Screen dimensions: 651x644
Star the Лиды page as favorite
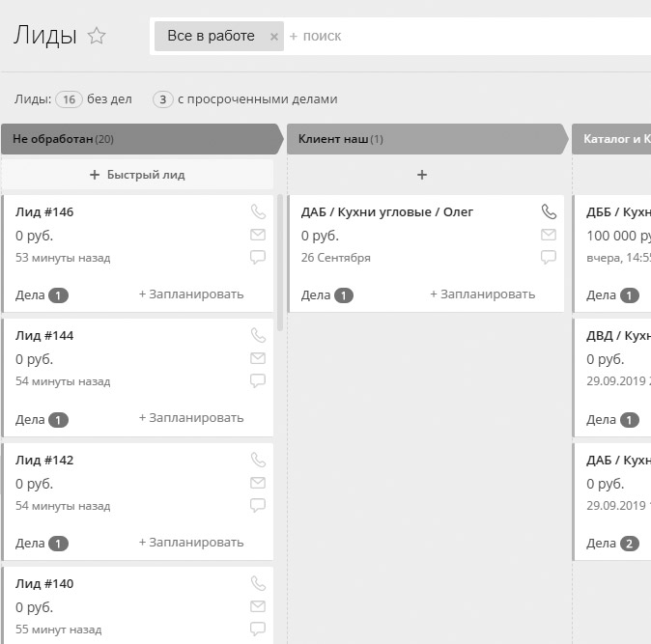97,37
